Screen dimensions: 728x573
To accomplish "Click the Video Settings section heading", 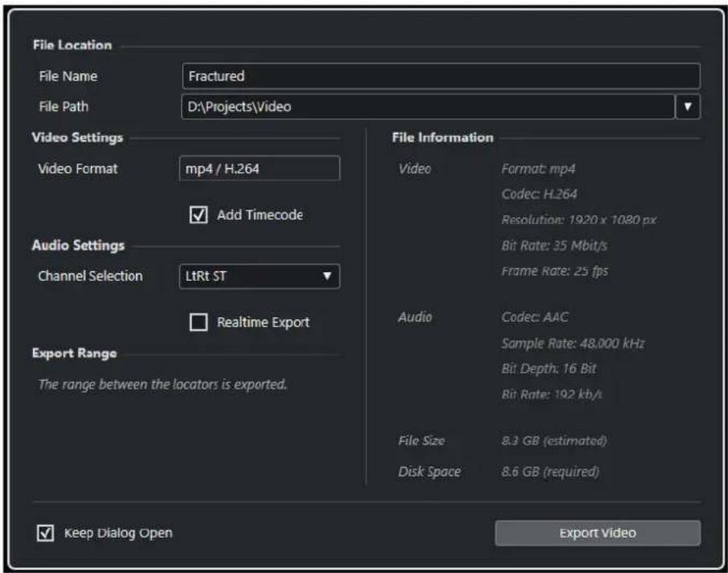I will pyautogui.click(x=77, y=138).
